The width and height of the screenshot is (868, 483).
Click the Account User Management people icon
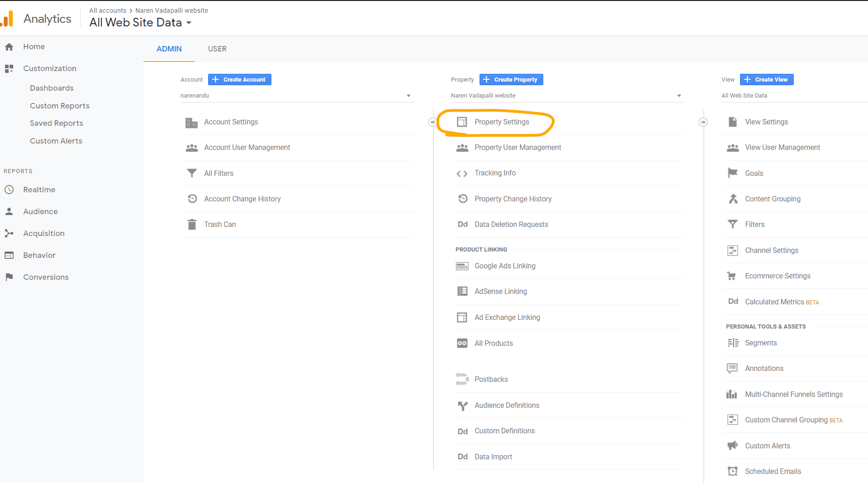[x=192, y=148]
